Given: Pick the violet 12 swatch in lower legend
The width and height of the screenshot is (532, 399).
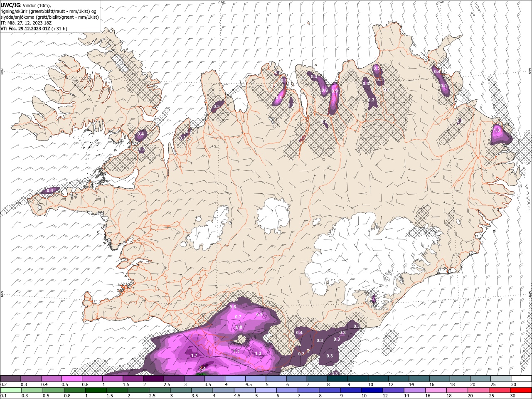Looking at the screenshot, I should click(393, 390).
